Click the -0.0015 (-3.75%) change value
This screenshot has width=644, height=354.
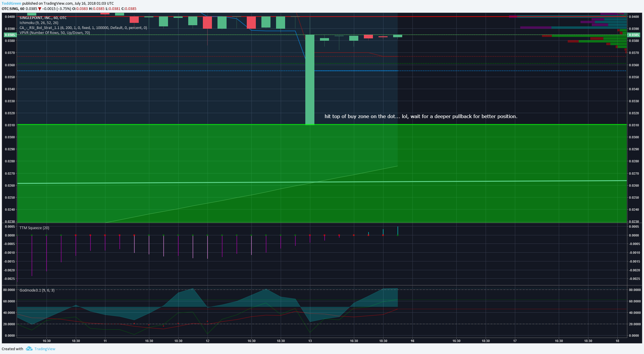click(56, 9)
